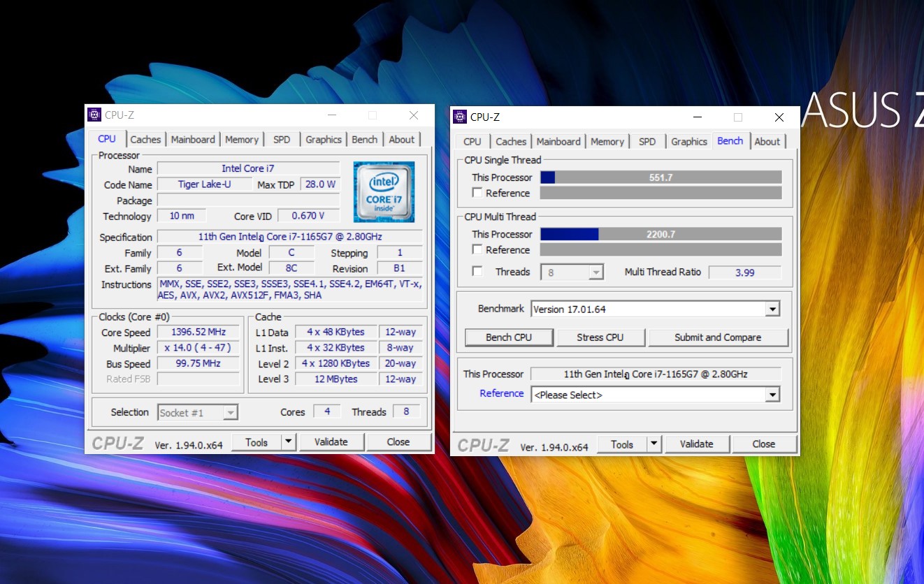The height and width of the screenshot is (584, 924).
Task: Click the Multiplier value x 14.0 (4 - 47)
Action: [198, 347]
